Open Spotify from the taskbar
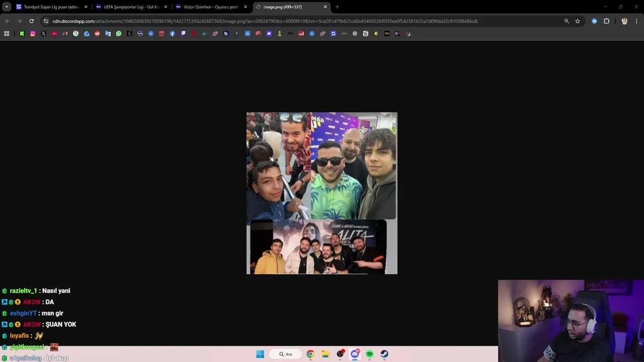The height and width of the screenshot is (362, 644). (370, 354)
